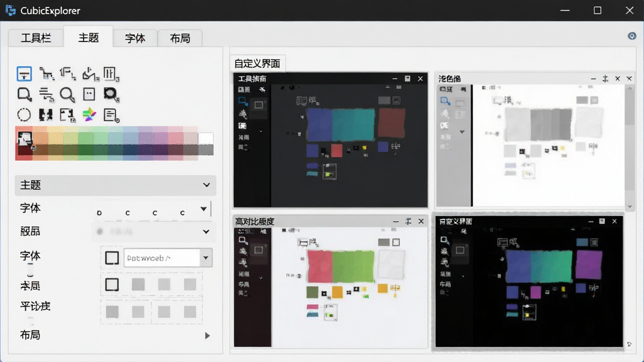This screenshot has width=644, height=362.
Task: Select the dashed circle icon
Action: [x=25, y=115]
